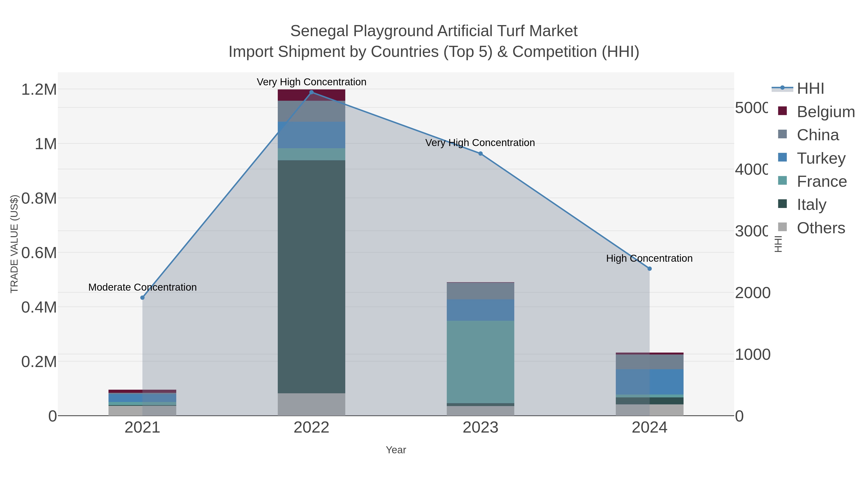This screenshot has height=488, width=868.
Task: Click the chart title 'Senegal Playground Artificial Turf Market'
Action: click(434, 31)
